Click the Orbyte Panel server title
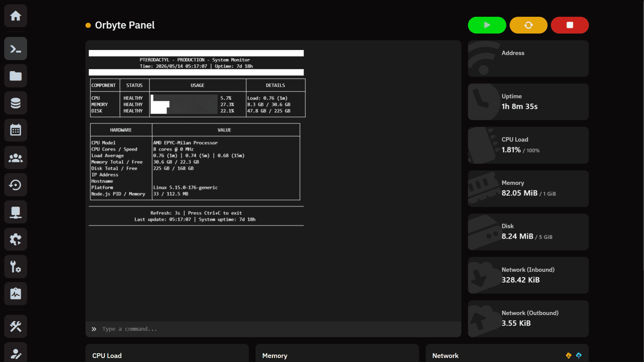644x362 pixels. [125, 25]
